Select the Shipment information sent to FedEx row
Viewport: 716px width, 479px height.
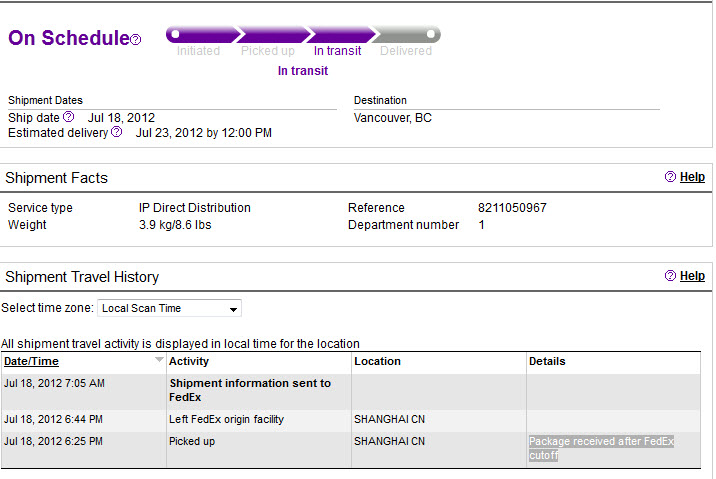pos(351,391)
